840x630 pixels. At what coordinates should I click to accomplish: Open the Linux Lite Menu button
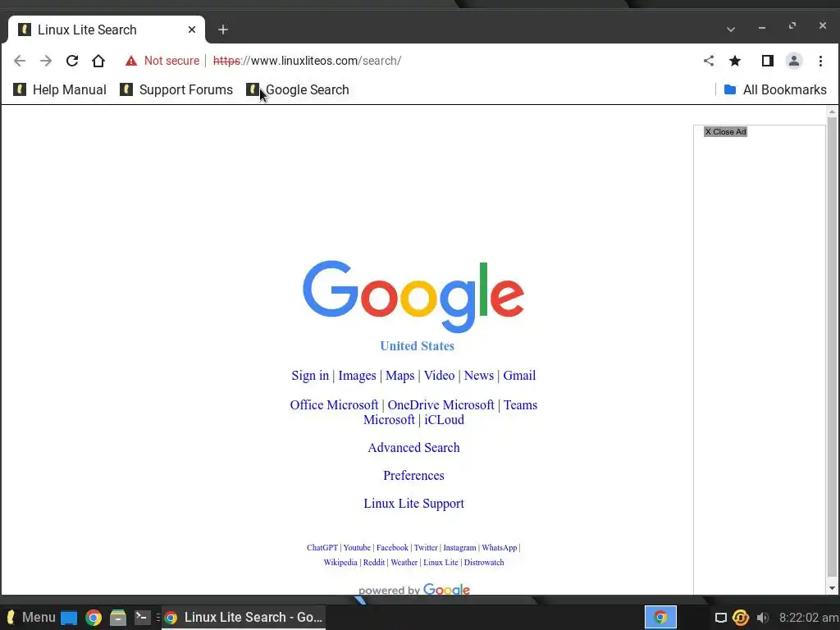tap(30, 618)
